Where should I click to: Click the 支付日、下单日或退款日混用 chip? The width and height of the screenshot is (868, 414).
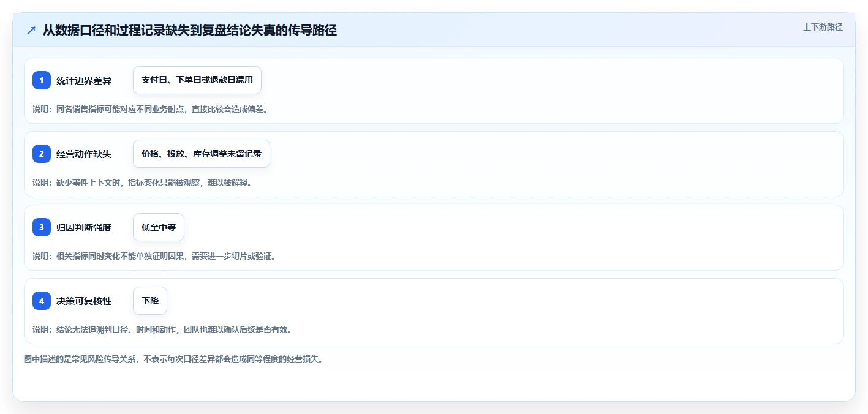tap(197, 80)
